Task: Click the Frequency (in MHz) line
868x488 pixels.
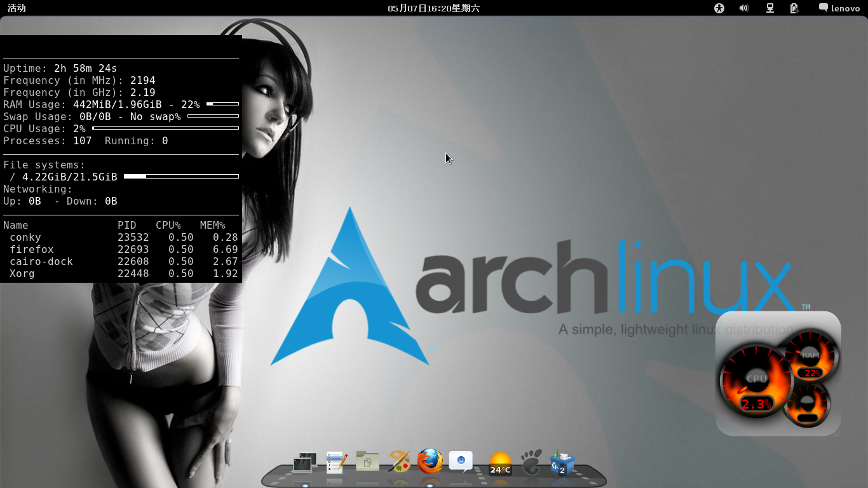Action: coord(79,81)
